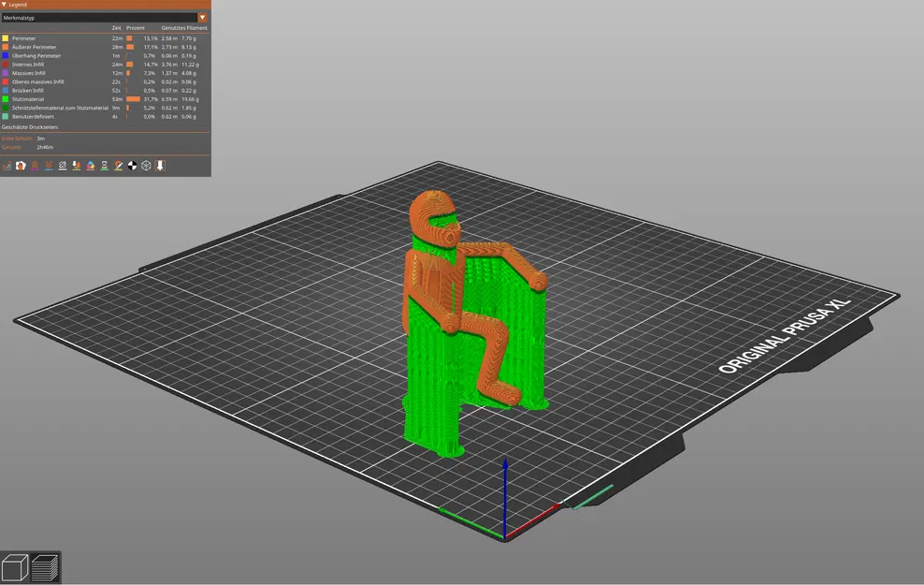
Task: Toggle visibility of Oberes massives Infill row
Action: (x=105, y=81)
